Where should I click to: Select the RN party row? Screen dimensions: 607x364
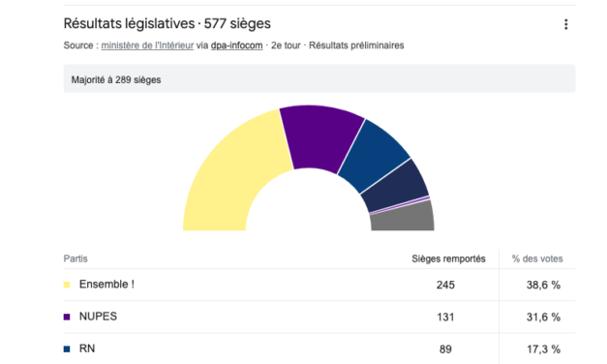click(319, 349)
